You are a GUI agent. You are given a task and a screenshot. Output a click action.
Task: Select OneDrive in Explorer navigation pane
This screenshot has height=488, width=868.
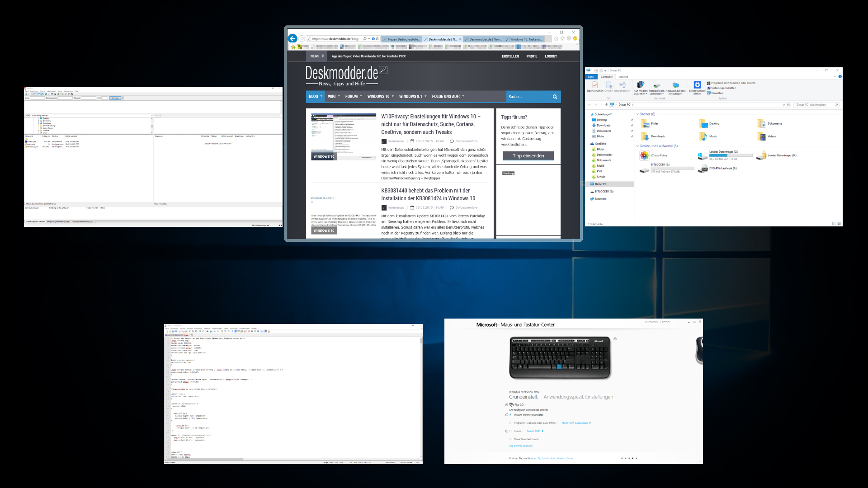tap(599, 144)
